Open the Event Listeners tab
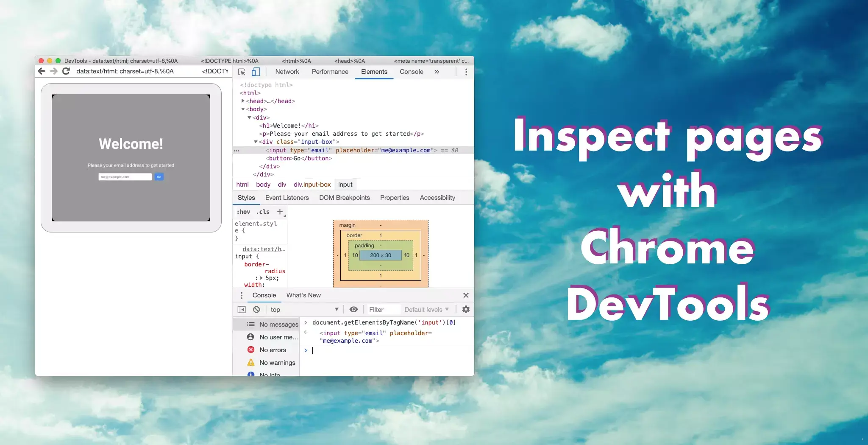This screenshot has height=445, width=868. pyautogui.click(x=287, y=198)
